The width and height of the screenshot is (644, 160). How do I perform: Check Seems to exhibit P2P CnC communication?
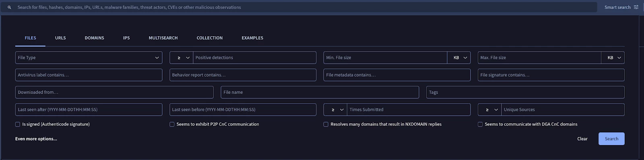point(172,125)
